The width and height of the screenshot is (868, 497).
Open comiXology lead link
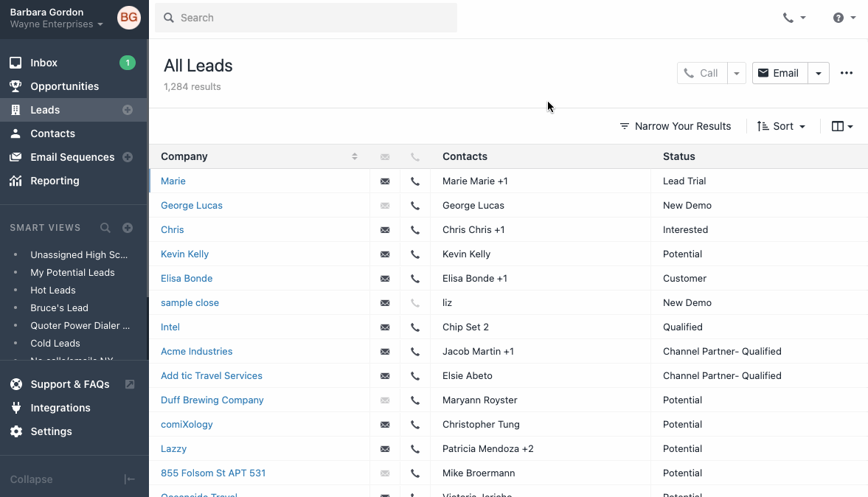pyautogui.click(x=187, y=425)
